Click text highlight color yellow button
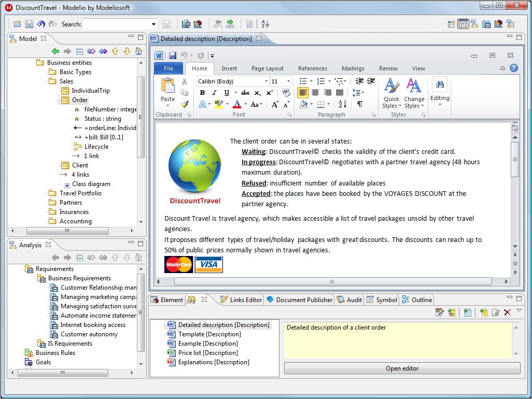This screenshot has height=399, width=532. coord(218,104)
